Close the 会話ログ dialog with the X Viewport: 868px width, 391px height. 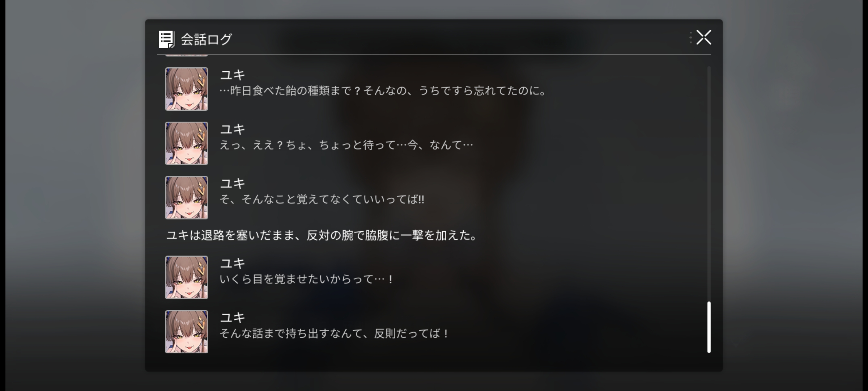coord(703,37)
